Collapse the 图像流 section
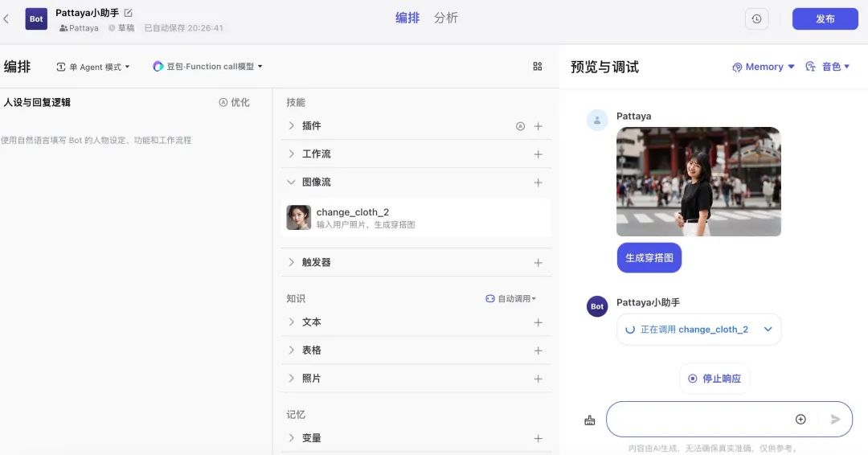This screenshot has width=868, height=455. 291,182
